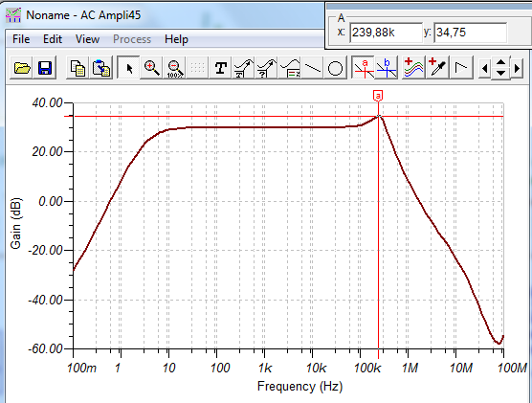This screenshot has width=532, height=403.
Task: Open the View menu
Action: 87,39
